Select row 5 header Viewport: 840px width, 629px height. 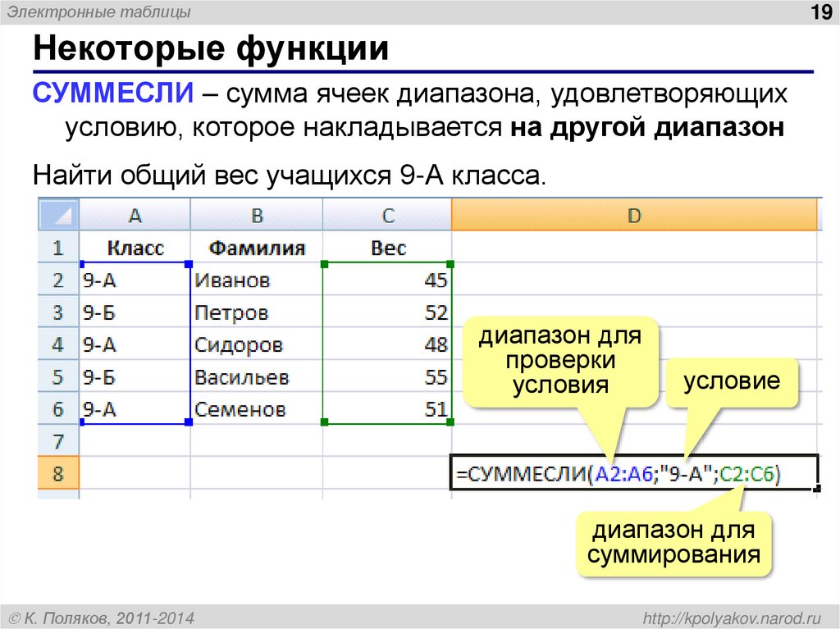click(58, 376)
